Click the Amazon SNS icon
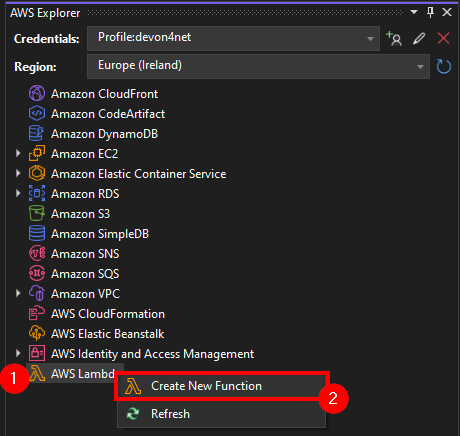 tap(37, 253)
